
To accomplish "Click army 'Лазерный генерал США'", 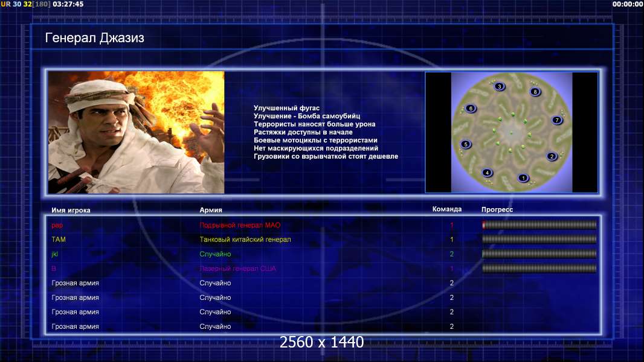I will coord(238,268).
